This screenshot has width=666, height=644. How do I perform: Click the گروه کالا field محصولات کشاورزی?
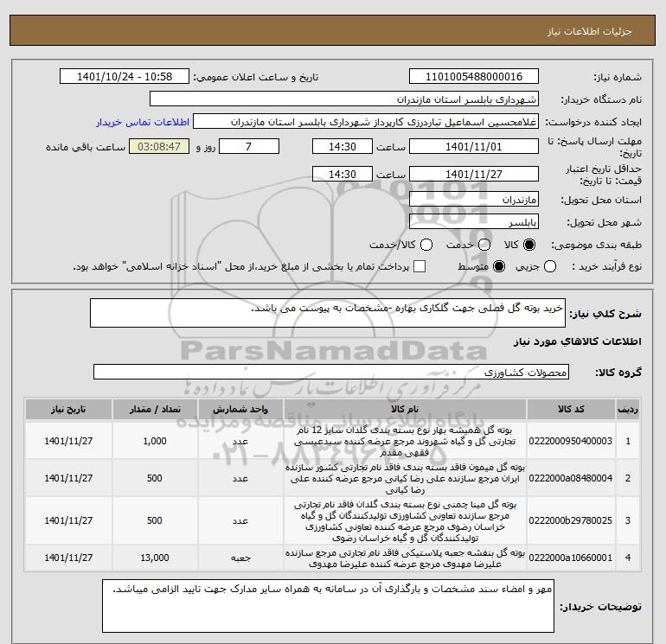coord(331,373)
